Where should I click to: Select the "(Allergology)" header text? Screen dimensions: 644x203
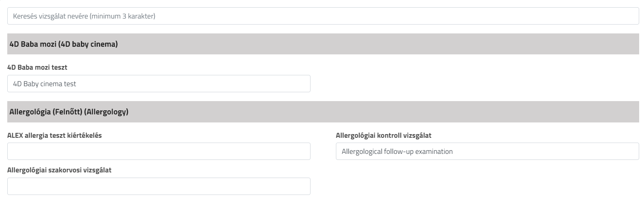click(106, 112)
